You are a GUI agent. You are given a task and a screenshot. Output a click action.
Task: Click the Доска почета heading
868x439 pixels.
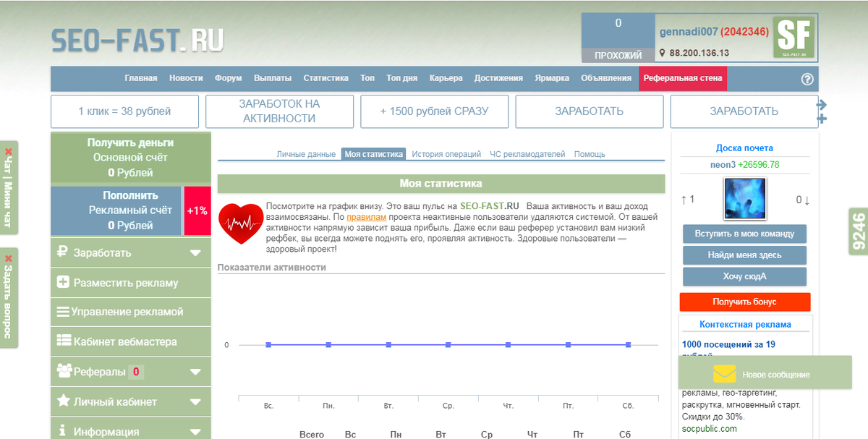(x=745, y=148)
